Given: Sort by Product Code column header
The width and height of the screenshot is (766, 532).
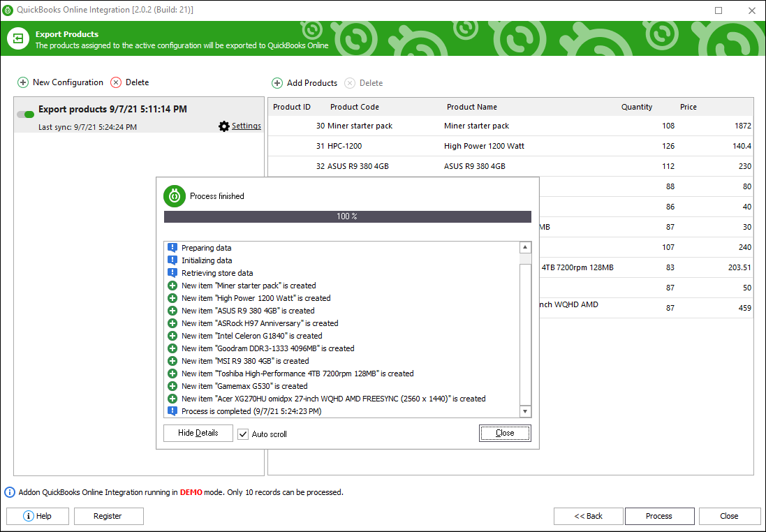Looking at the screenshot, I should point(355,107).
